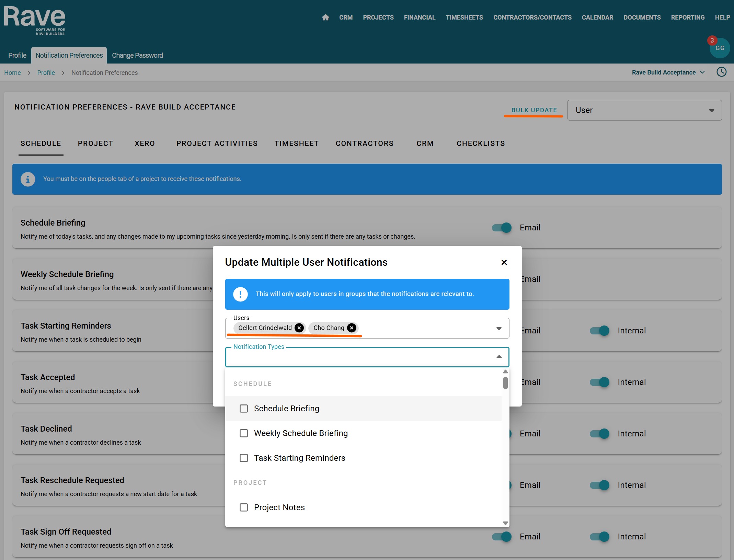
Task: Toggle Task Starting Reminders Internal switch
Action: (x=599, y=331)
